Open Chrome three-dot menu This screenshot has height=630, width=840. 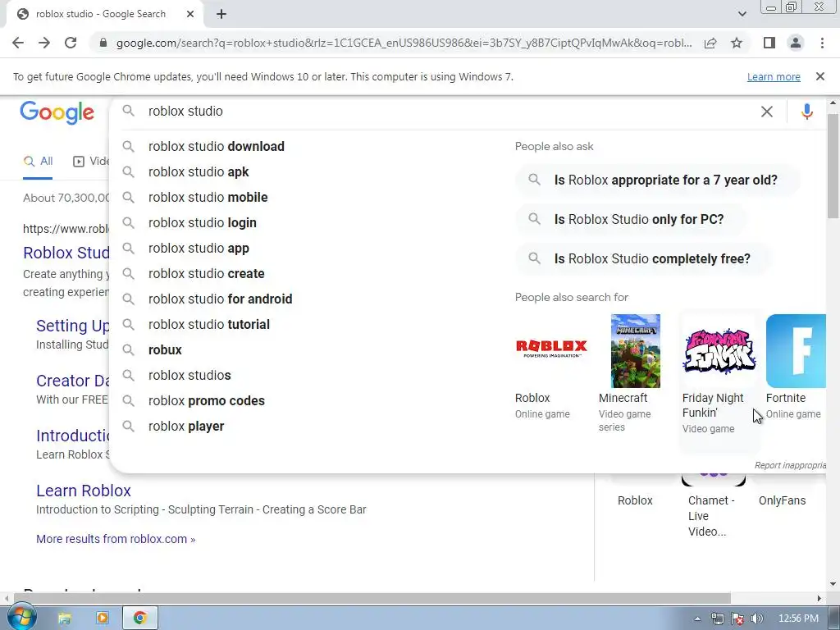(x=822, y=43)
